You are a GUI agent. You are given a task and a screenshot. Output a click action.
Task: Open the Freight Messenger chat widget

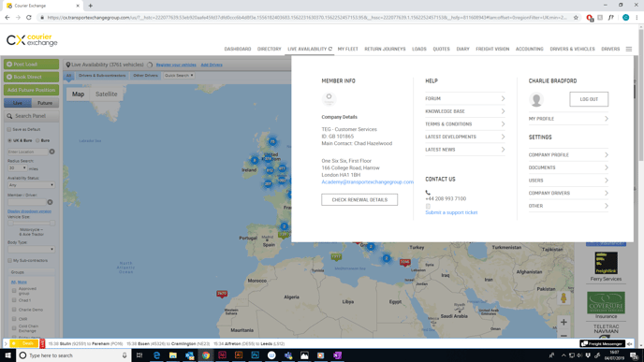tap(602, 343)
